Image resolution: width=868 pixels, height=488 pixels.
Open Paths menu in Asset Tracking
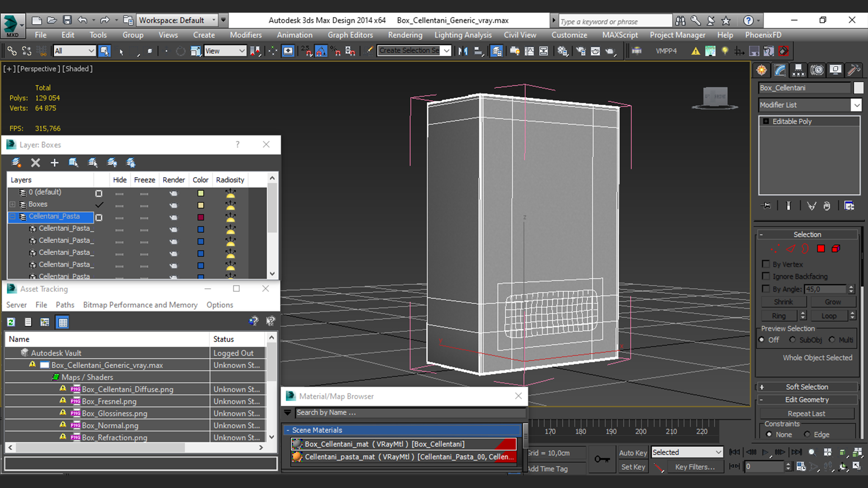[x=65, y=305]
